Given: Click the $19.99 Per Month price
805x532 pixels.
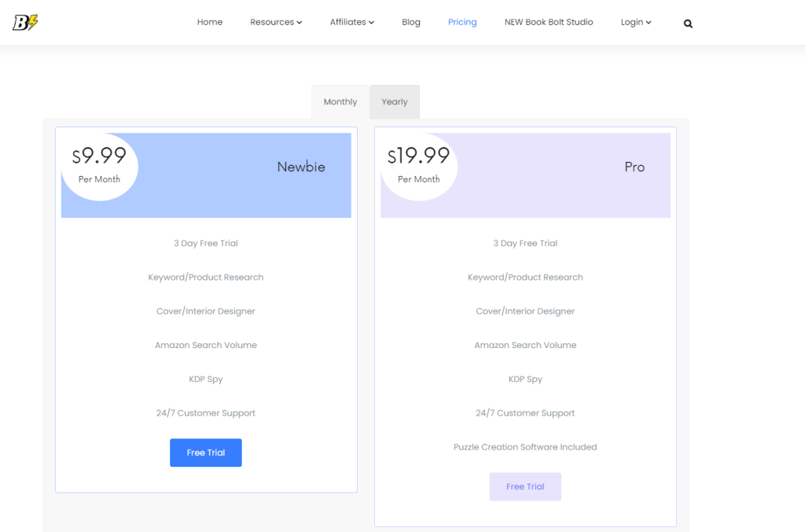Looking at the screenshot, I should pyautogui.click(x=418, y=165).
